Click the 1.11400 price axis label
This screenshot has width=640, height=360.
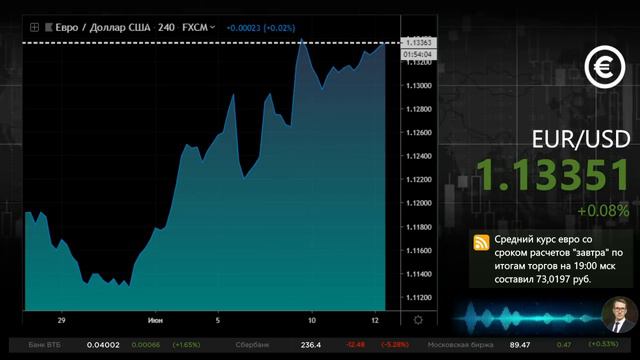[x=419, y=274]
